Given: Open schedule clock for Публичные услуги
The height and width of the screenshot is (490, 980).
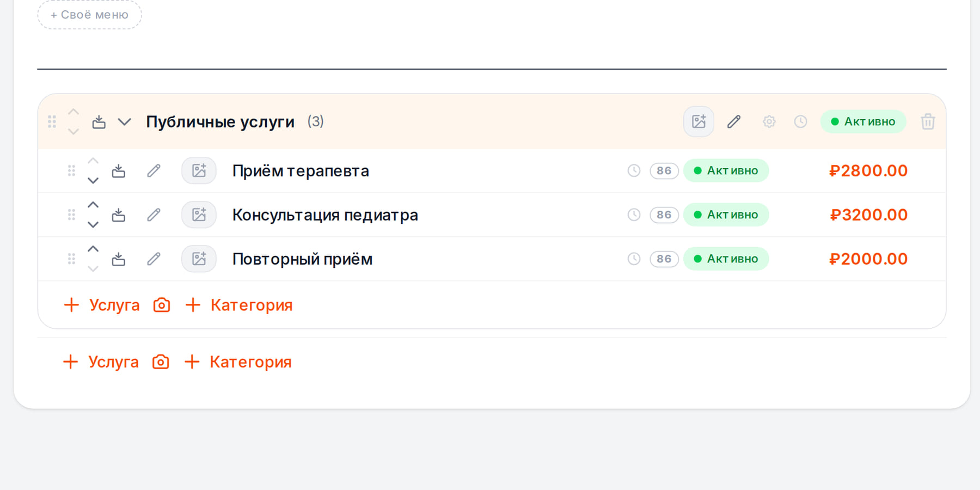Looking at the screenshot, I should 800,121.
